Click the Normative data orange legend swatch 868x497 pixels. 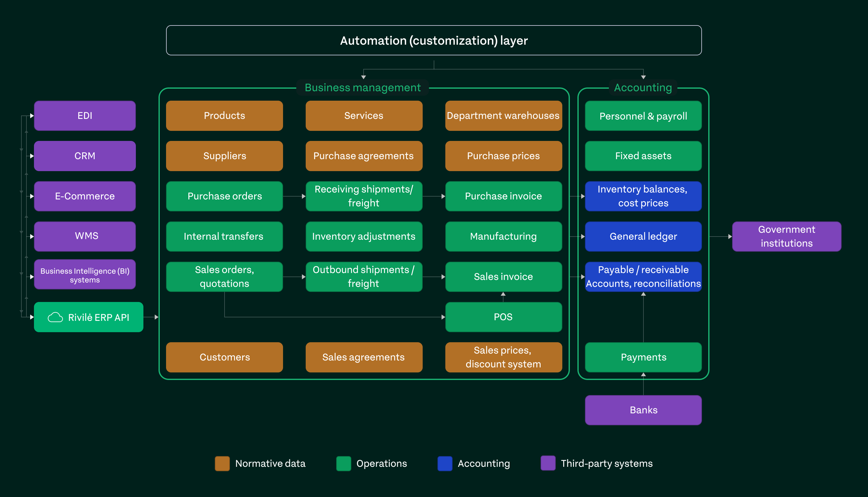pos(222,463)
